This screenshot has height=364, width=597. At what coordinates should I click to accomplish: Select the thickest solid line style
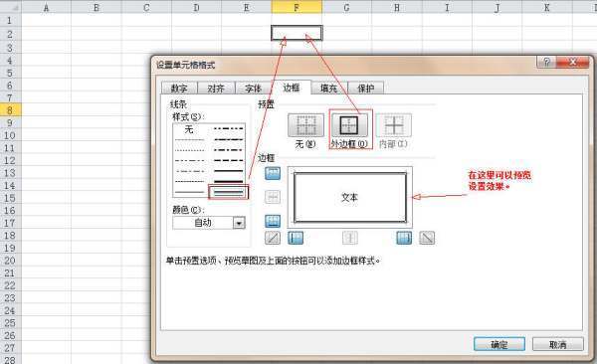228,182
